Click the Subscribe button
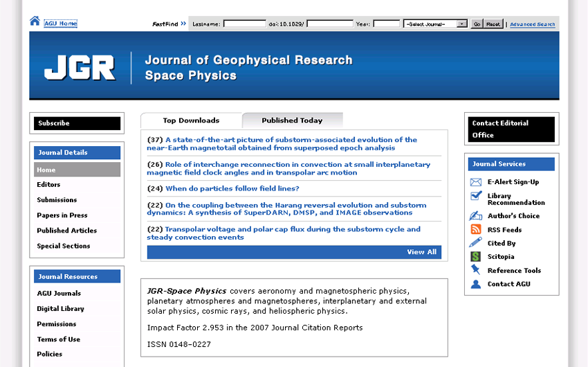The width and height of the screenshot is (588, 367). 77,123
